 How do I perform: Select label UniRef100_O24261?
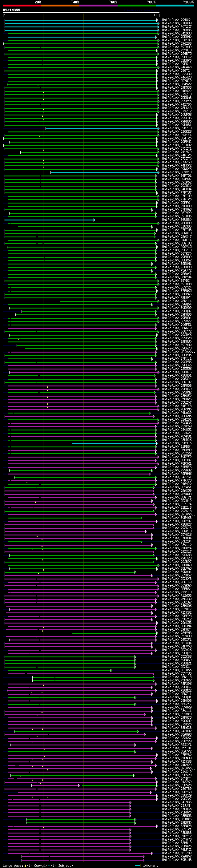pyautogui.click(x=177, y=419)
